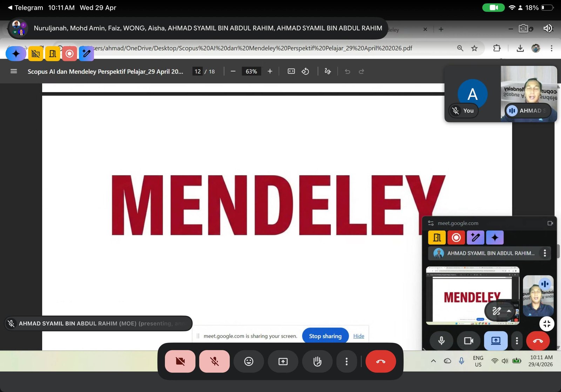Click the Windows taskbar volume icon

click(x=505, y=361)
